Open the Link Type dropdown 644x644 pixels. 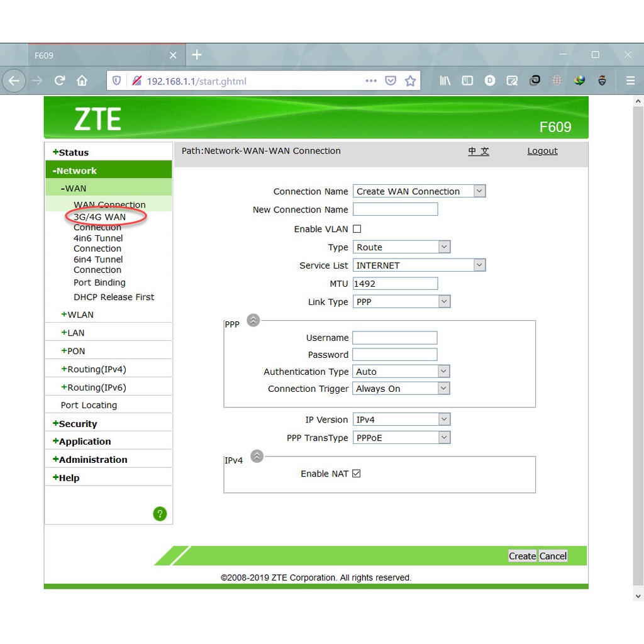pos(402,301)
